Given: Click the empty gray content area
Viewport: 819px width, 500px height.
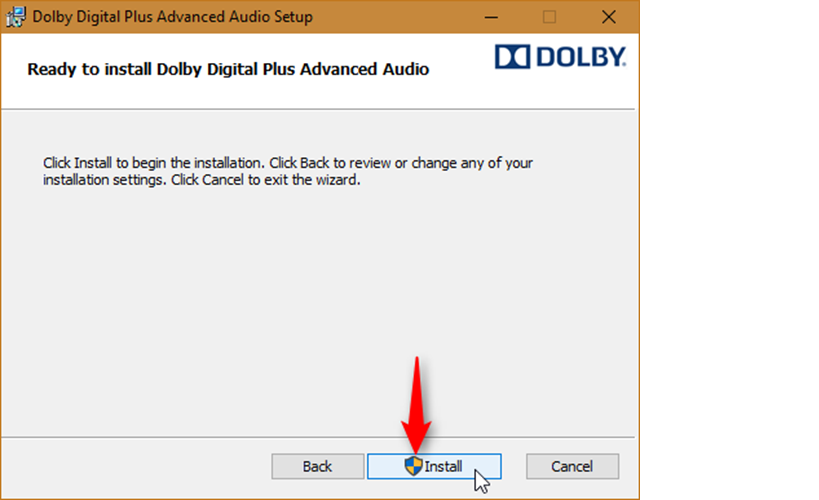Looking at the screenshot, I should 318,308.
